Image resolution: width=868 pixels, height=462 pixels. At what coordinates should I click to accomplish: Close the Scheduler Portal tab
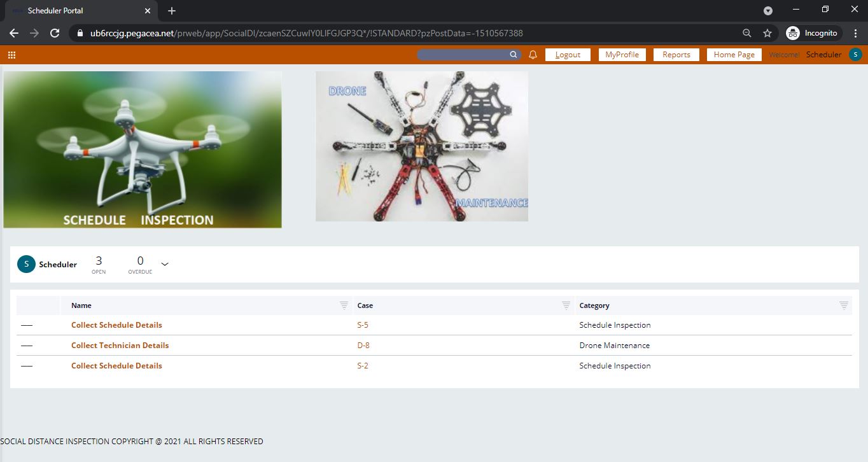point(148,11)
